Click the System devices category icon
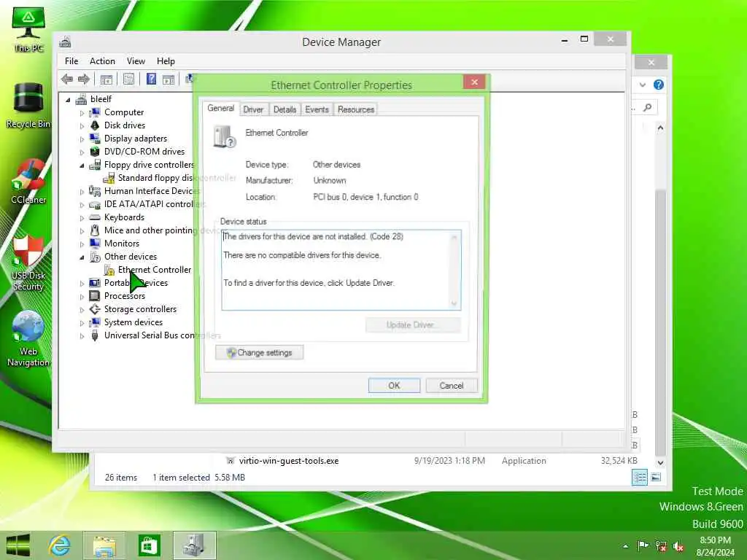The height and width of the screenshot is (560, 747). point(95,322)
